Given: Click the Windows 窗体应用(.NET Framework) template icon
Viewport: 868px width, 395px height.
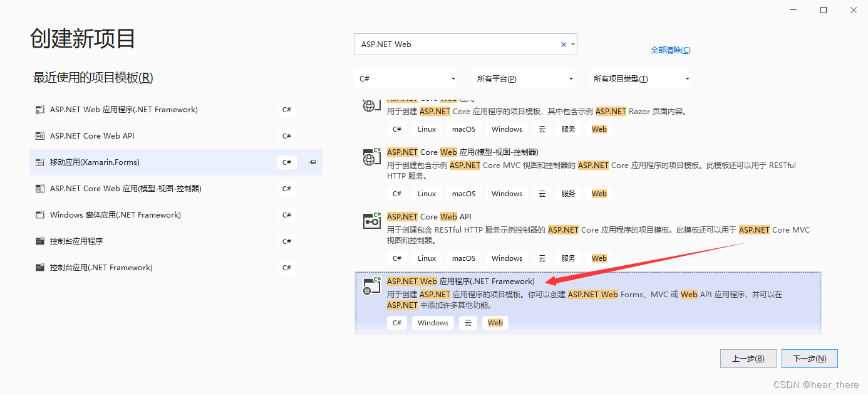Looking at the screenshot, I should [x=39, y=215].
